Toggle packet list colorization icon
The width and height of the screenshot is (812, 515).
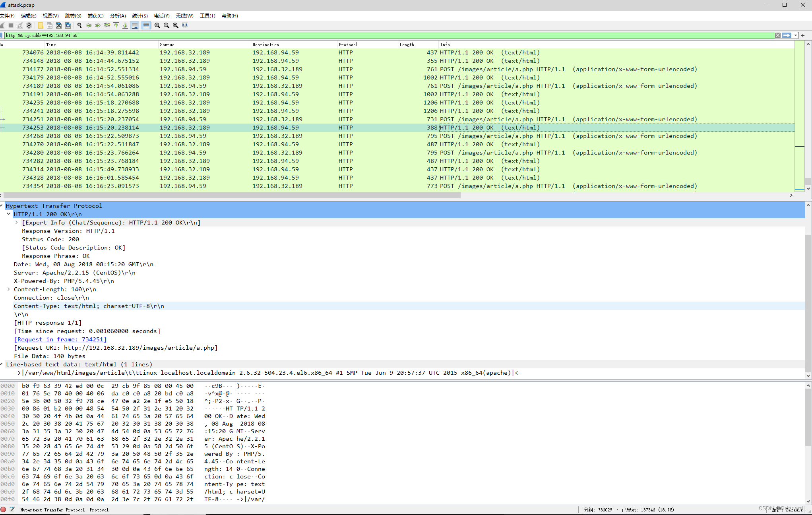click(146, 25)
